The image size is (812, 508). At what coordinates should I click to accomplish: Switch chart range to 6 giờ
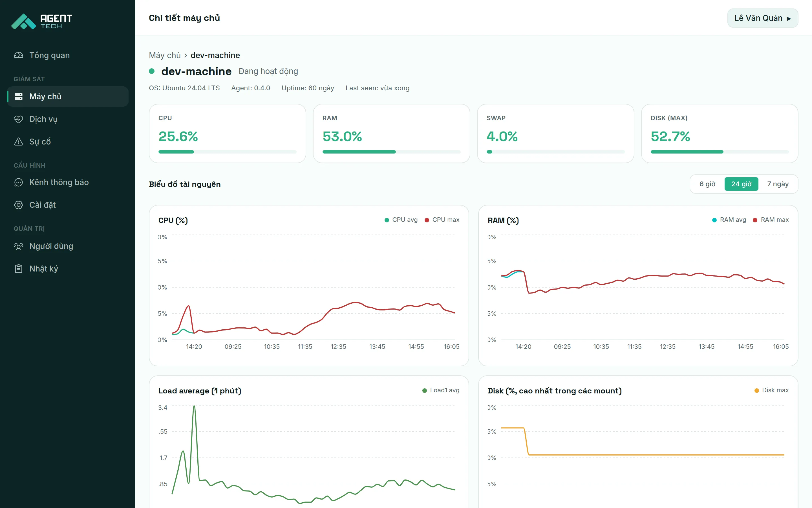(707, 184)
